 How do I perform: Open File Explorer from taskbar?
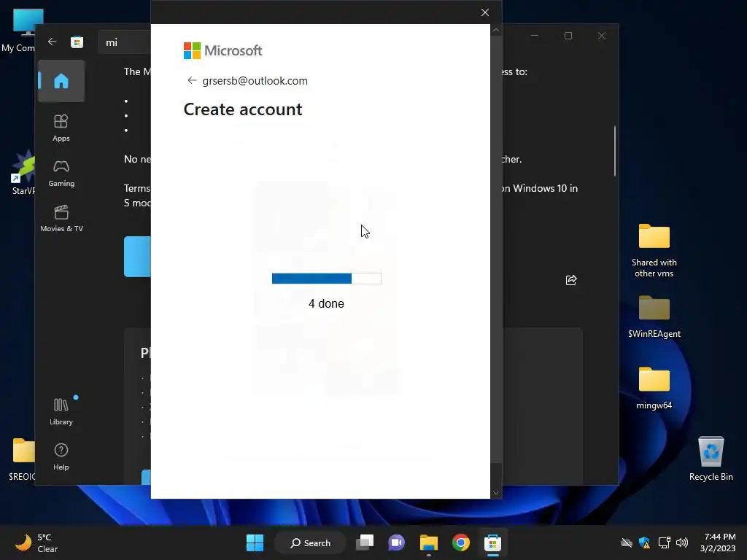point(429,542)
